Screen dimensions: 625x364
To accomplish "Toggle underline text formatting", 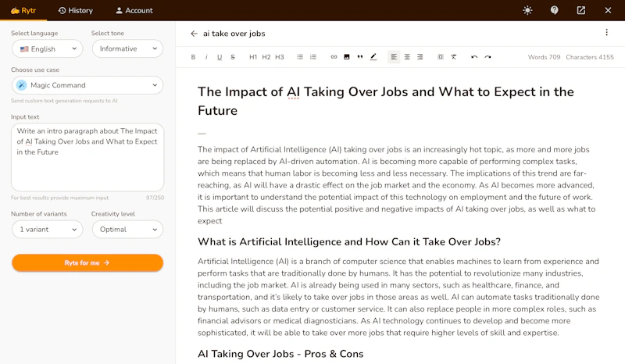I will point(220,57).
